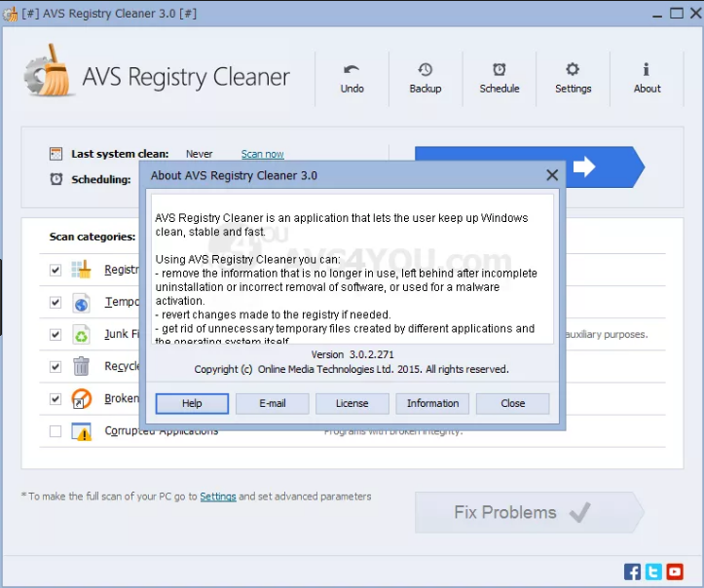Click the Recycle bin trash icon
Viewport: 704px width, 588px height.
pyautogui.click(x=81, y=366)
